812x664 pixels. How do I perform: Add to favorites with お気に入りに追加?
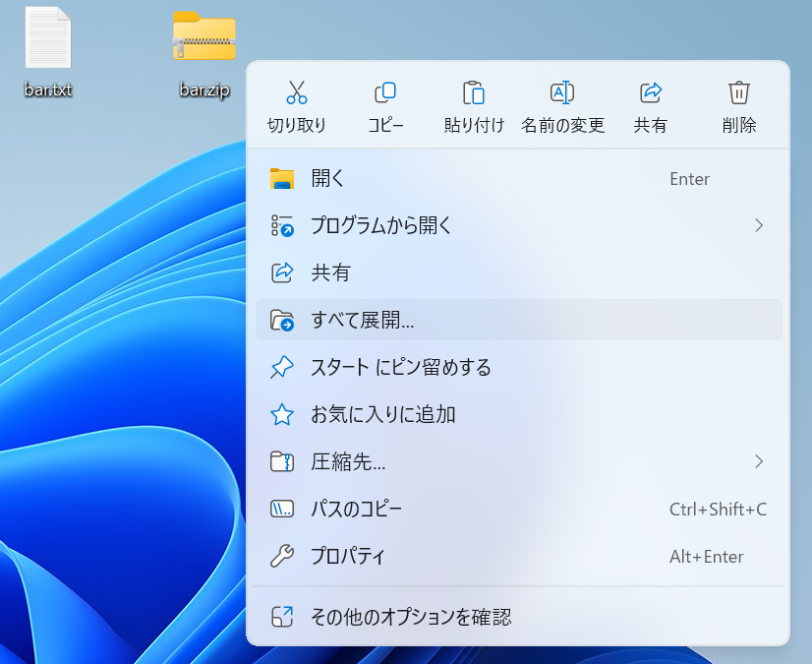[x=382, y=414]
